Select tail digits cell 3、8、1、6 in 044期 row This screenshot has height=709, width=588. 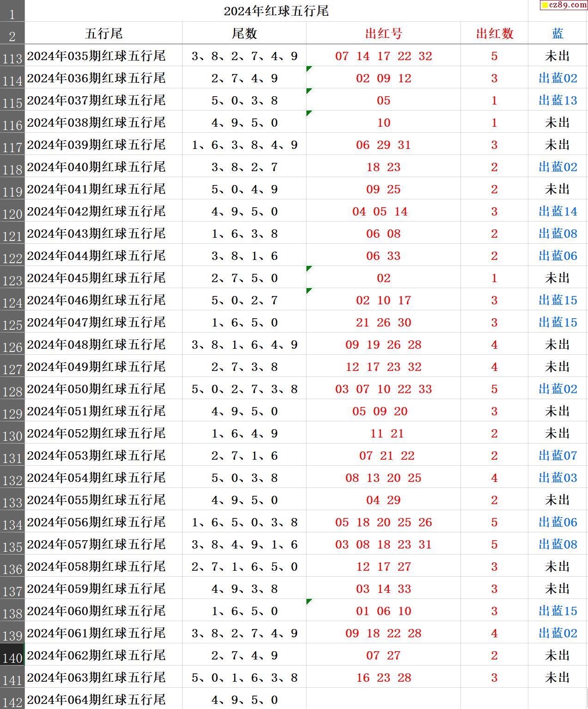(244, 256)
